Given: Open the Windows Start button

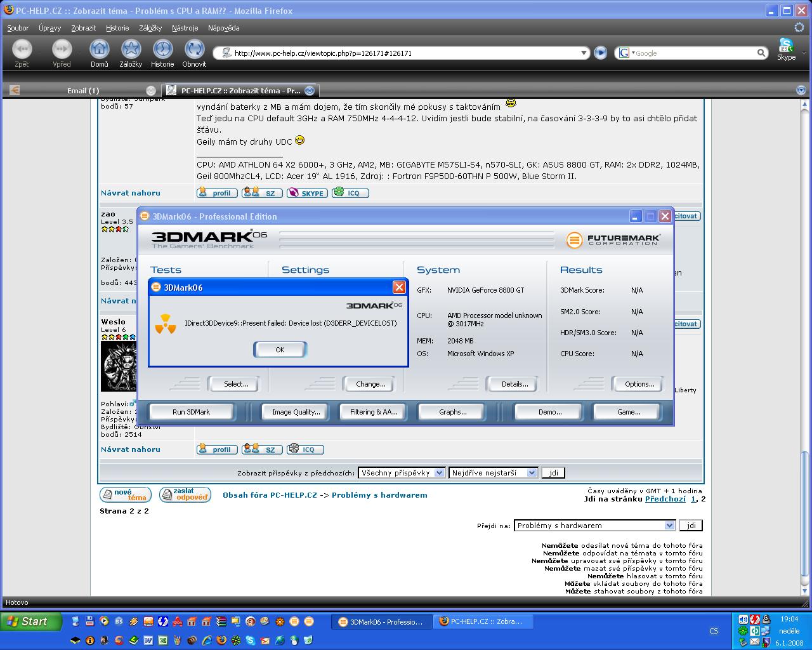Looking at the screenshot, I should [30, 621].
